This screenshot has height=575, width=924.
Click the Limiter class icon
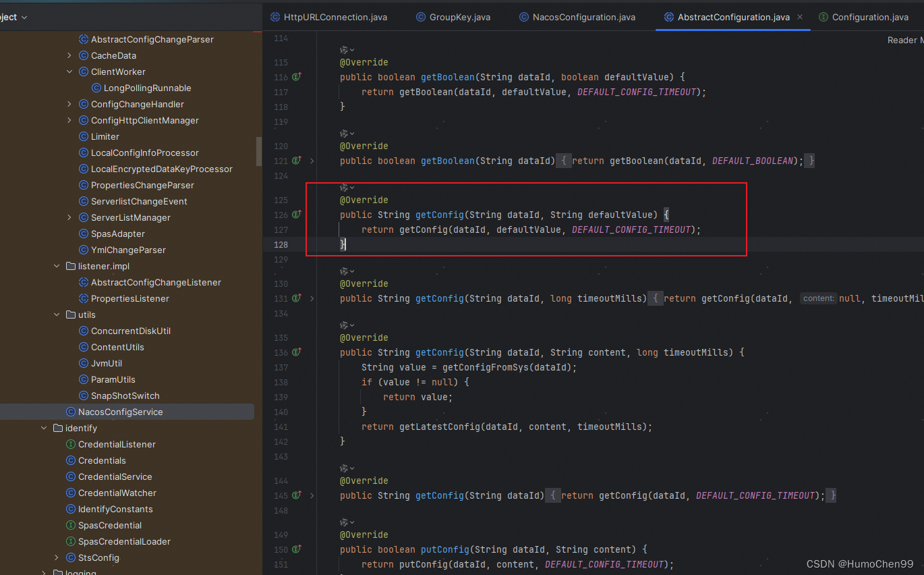84,137
